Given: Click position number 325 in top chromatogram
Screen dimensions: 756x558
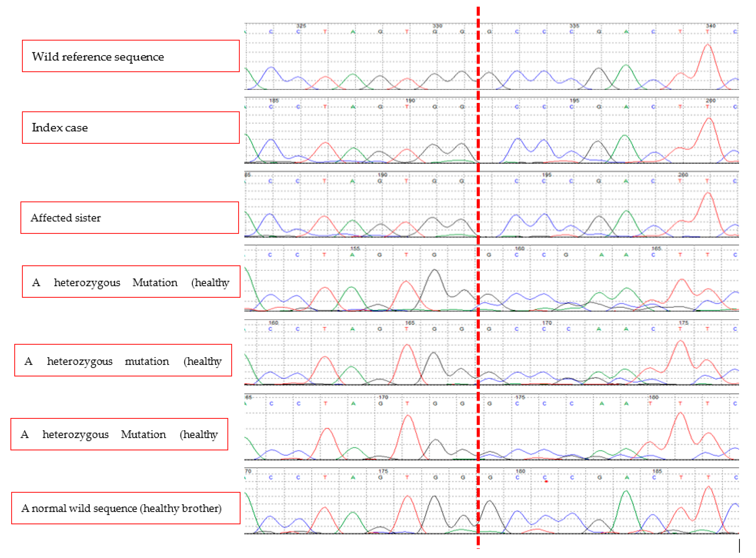Looking at the screenshot, I should click(x=301, y=26).
